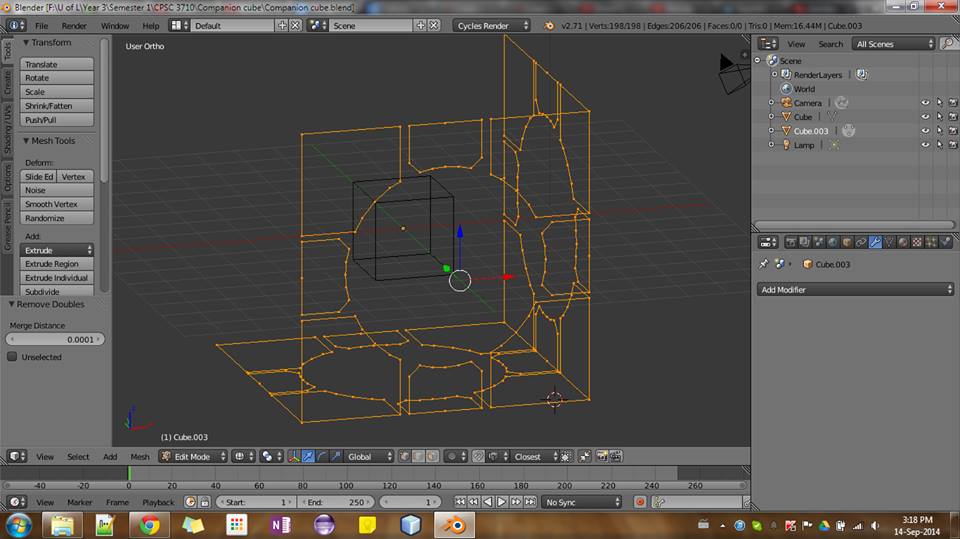960x539 pixels.
Task: Click the Shrink/Fatten button
Action: [x=56, y=106]
